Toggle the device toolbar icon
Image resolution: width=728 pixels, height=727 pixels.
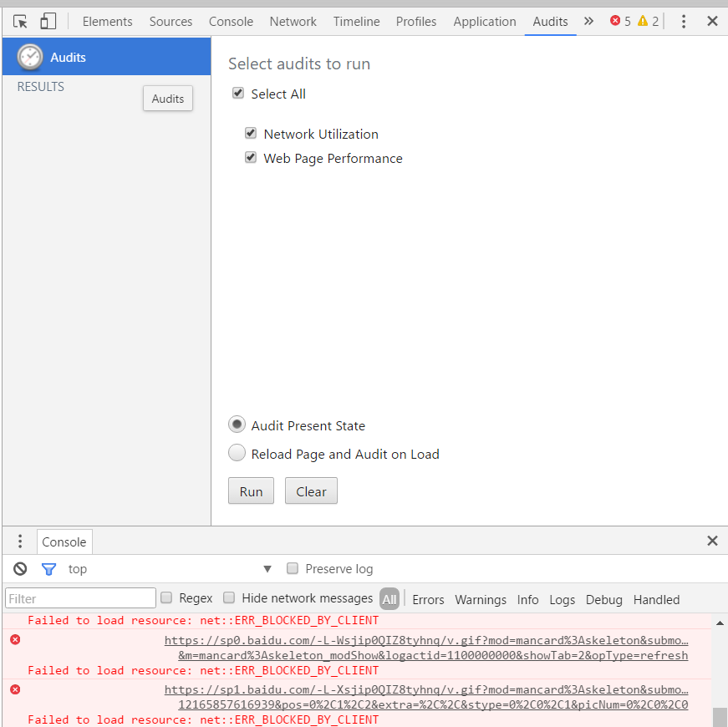pyautogui.click(x=48, y=22)
